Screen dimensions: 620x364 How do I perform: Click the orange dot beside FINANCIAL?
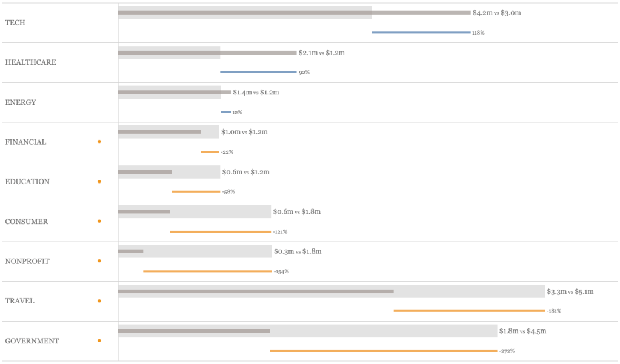[99, 142]
